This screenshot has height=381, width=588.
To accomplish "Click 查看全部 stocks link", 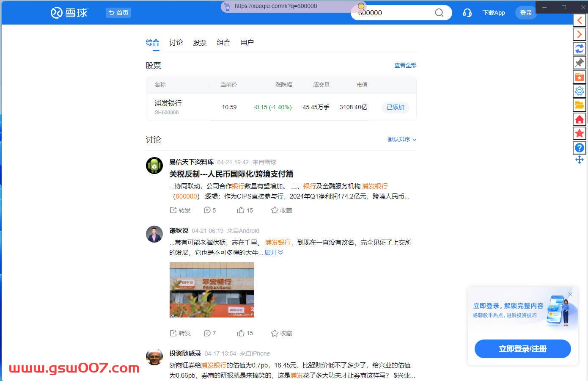I will [405, 65].
